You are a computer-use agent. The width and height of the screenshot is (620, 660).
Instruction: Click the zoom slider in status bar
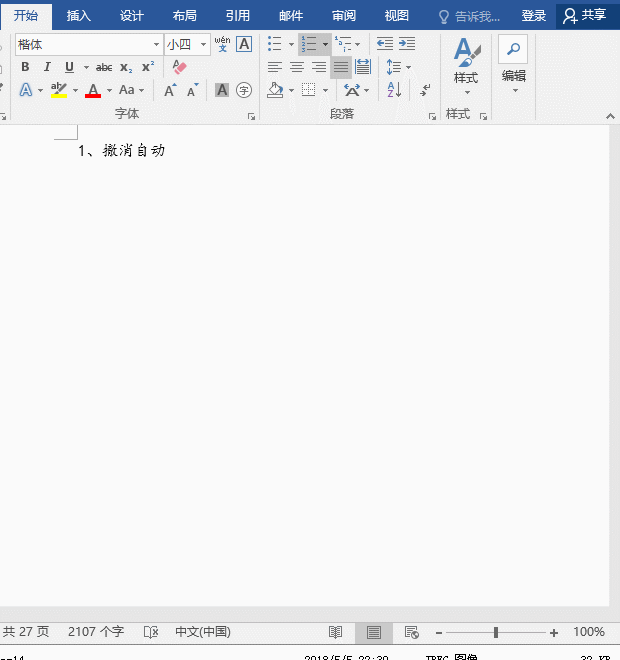point(496,632)
